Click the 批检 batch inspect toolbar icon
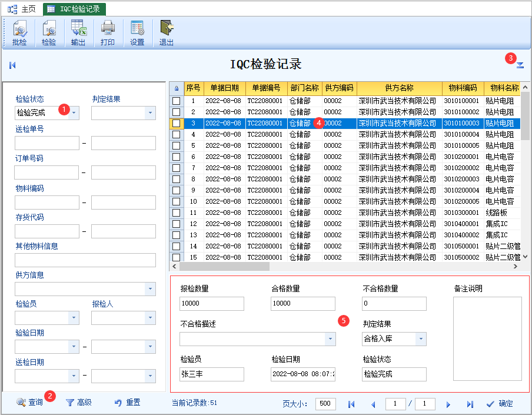 [19, 33]
